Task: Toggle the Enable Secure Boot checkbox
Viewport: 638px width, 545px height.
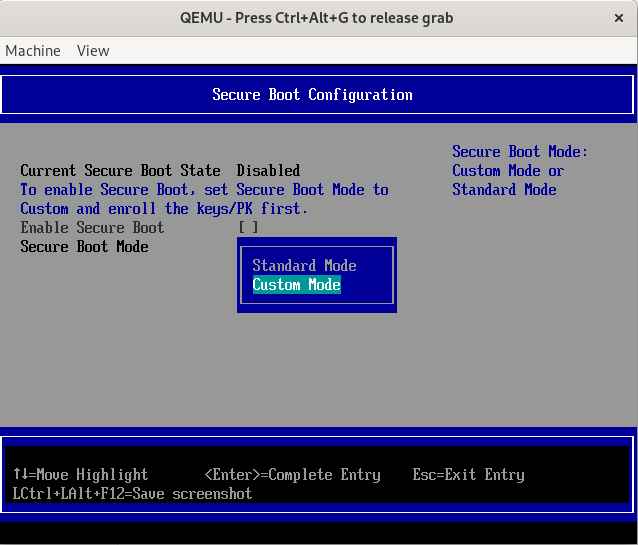Action: [x=248, y=227]
